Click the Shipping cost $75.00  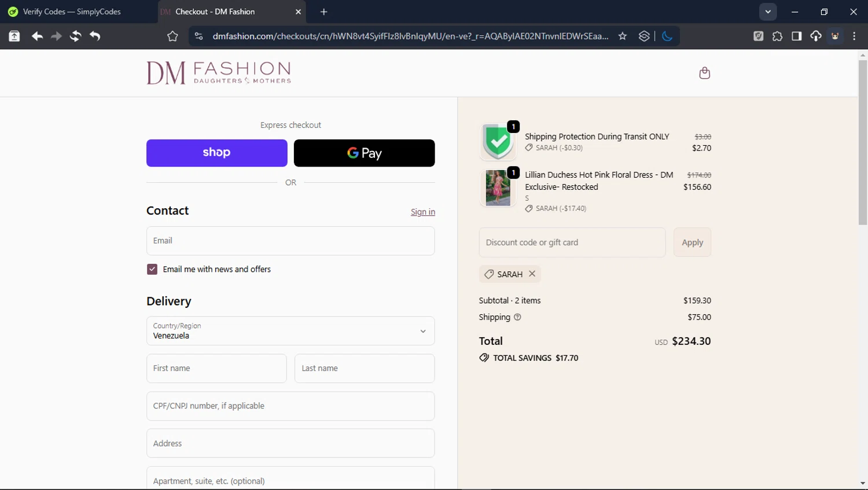coord(699,317)
